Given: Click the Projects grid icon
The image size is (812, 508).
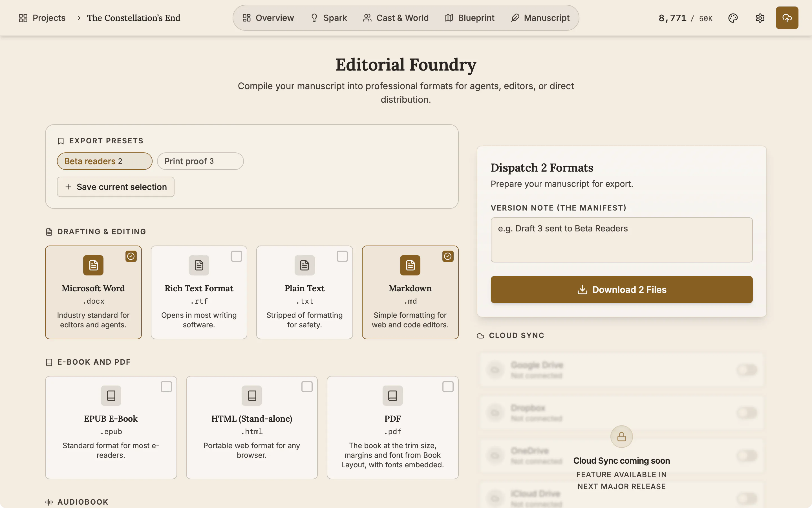Looking at the screenshot, I should 23,18.
